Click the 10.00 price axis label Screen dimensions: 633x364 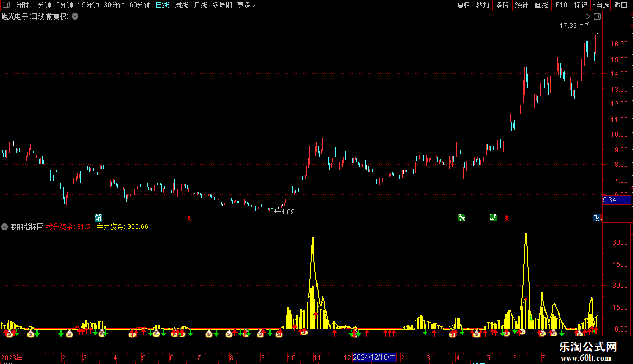pos(619,134)
